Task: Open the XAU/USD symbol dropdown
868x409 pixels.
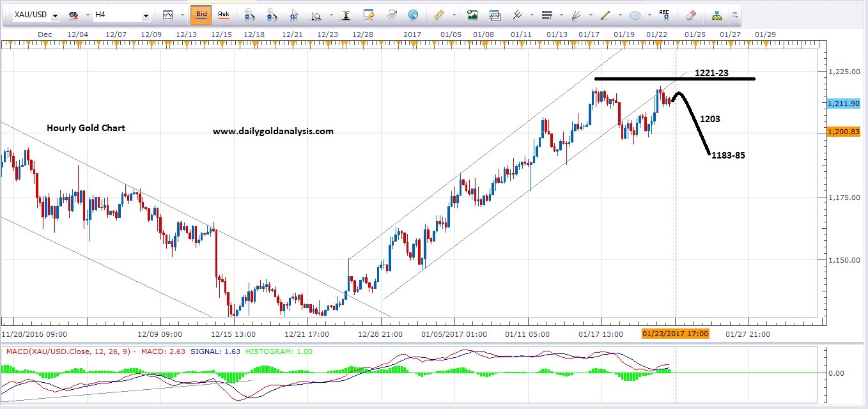Action: 55,15
